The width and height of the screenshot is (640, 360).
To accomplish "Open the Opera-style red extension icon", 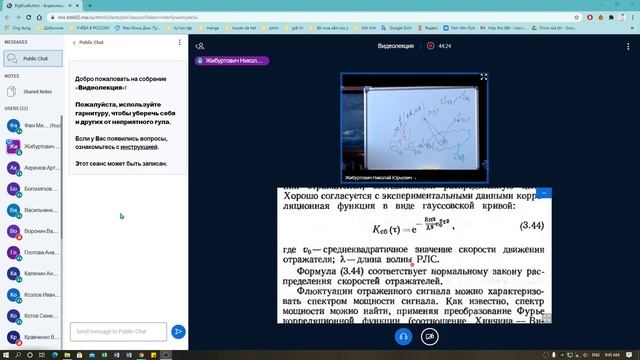I will click(590, 18).
